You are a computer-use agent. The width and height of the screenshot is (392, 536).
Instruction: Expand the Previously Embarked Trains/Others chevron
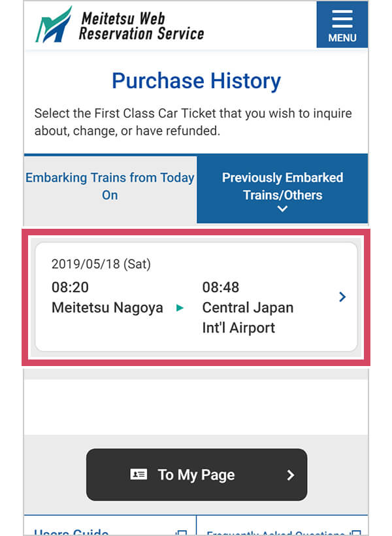pyautogui.click(x=282, y=209)
